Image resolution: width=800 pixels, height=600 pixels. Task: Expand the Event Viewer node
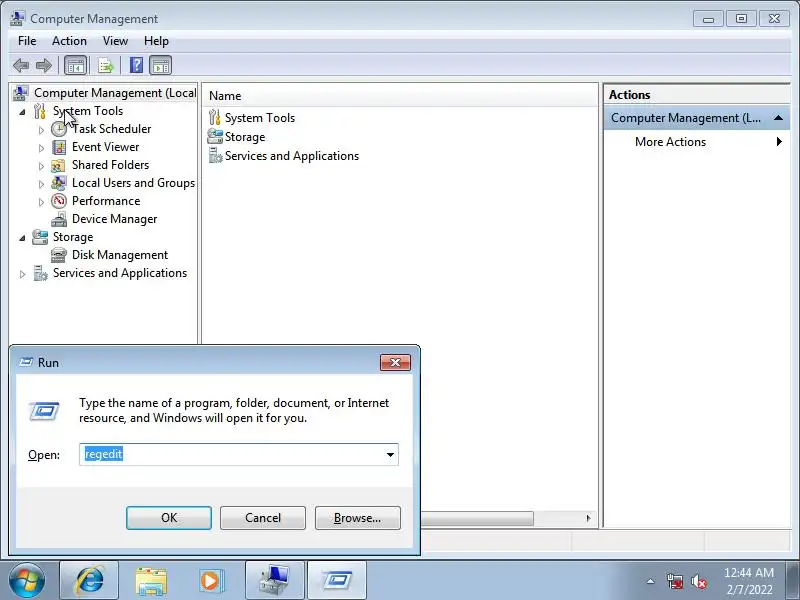pyautogui.click(x=41, y=148)
